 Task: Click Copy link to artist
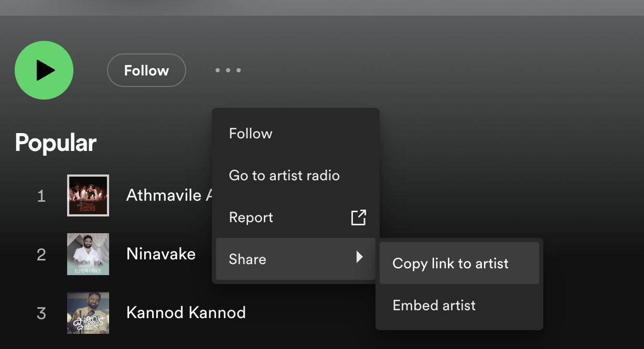(x=450, y=264)
